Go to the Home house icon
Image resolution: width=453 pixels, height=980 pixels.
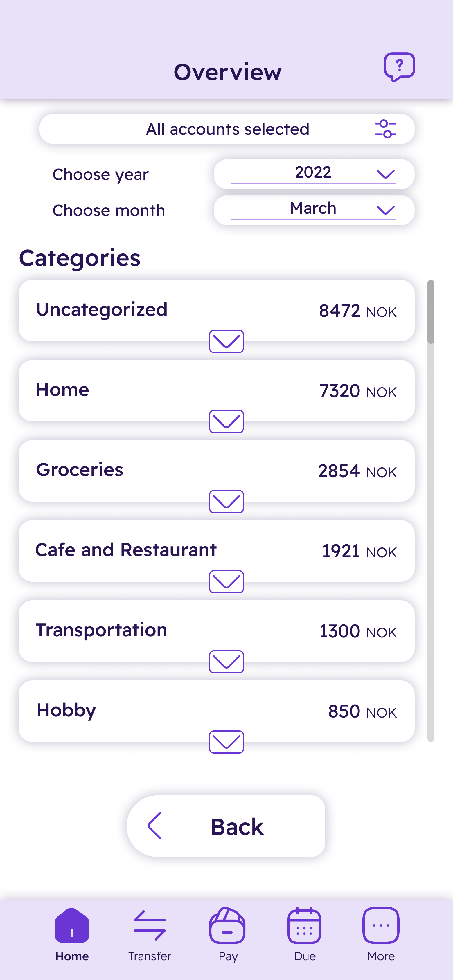[x=72, y=925]
